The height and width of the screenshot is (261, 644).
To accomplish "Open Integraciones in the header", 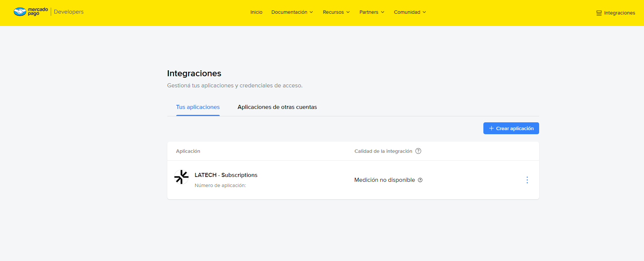I will pyautogui.click(x=616, y=13).
